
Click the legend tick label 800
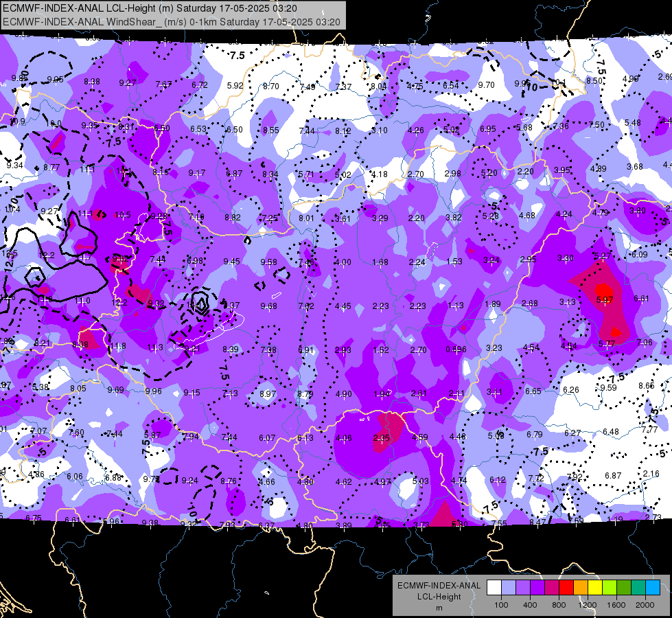coord(559,605)
